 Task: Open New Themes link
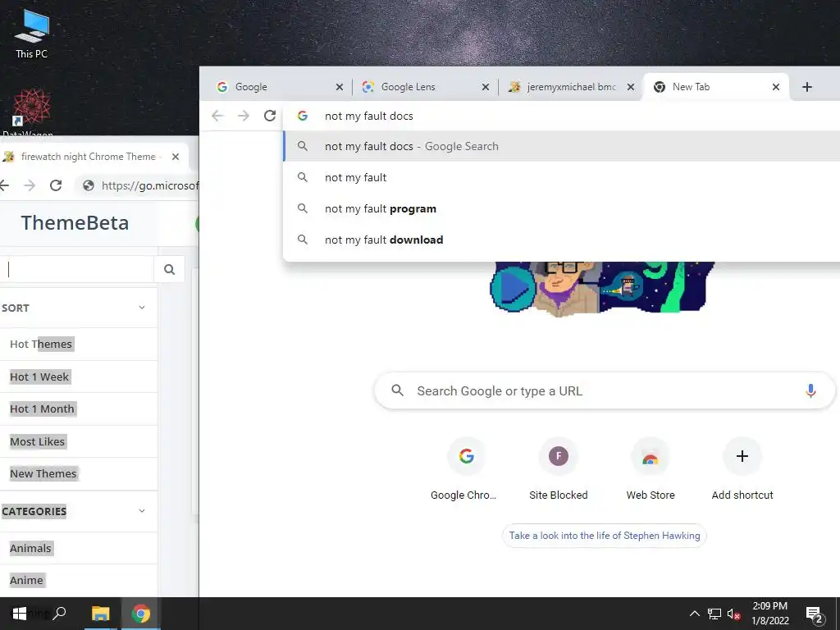pos(43,473)
